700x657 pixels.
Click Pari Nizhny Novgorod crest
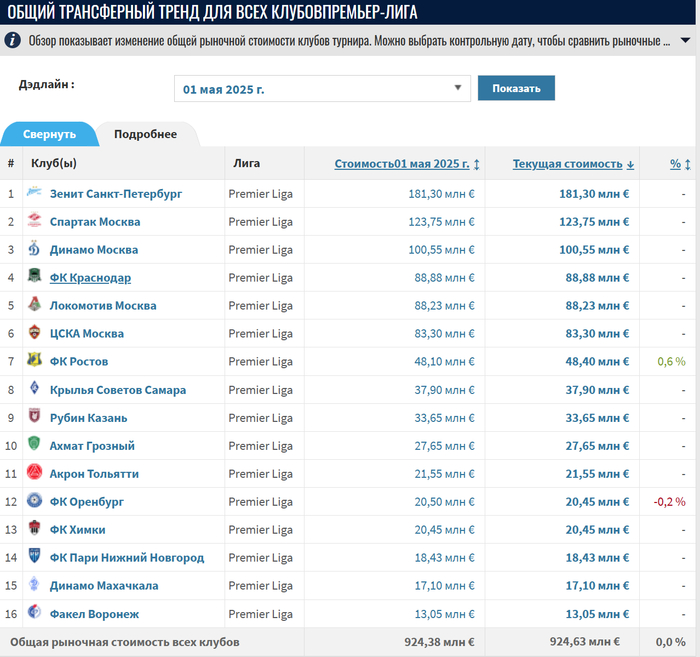pyautogui.click(x=34, y=556)
